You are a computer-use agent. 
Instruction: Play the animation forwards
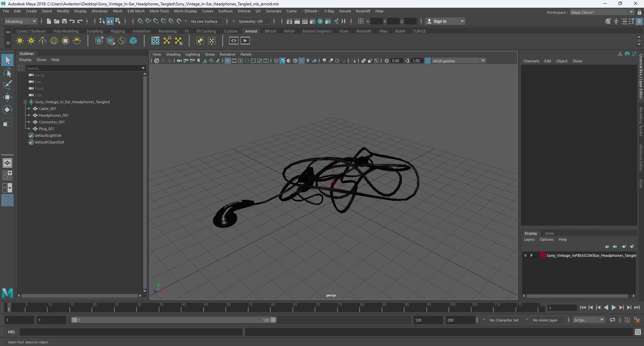(x=613, y=307)
